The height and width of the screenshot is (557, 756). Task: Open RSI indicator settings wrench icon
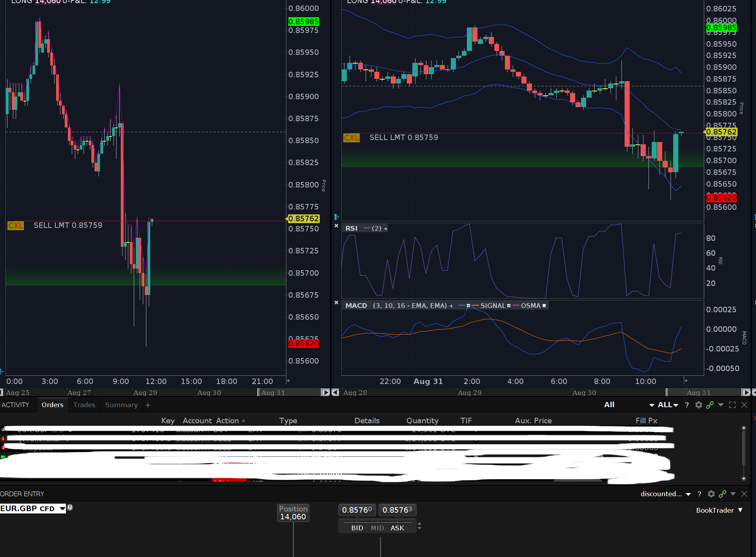point(385,228)
